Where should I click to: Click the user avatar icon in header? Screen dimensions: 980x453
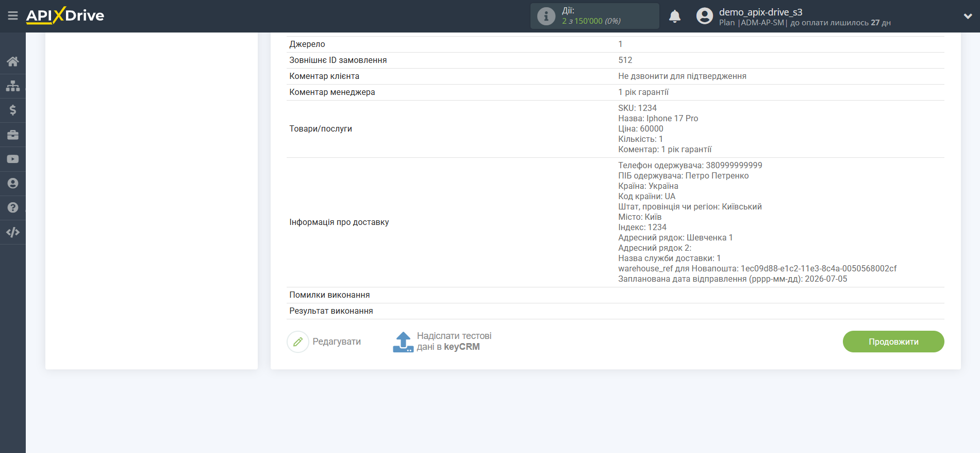pyautogui.click(x=705, y=16)
